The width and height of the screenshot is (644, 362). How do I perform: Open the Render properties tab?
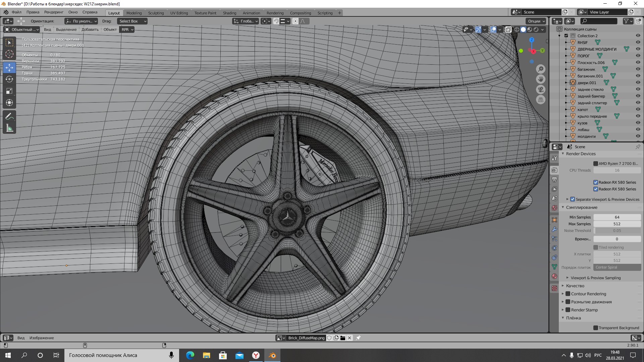tap(554, 170)
